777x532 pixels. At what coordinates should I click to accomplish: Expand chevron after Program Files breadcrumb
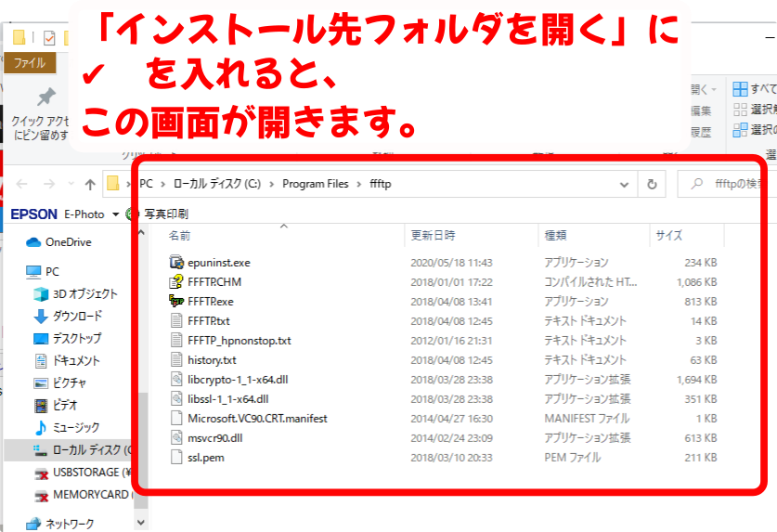358,185
